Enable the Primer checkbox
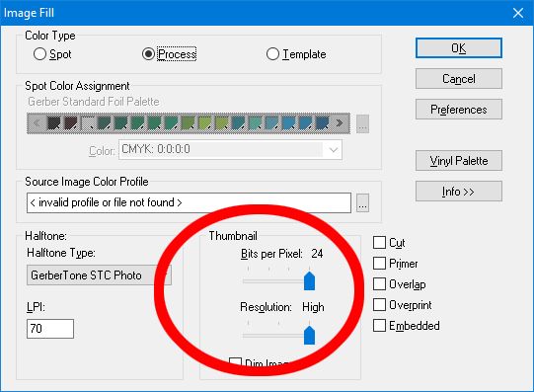This screenshot has height=392, width=534. point(379,264)
